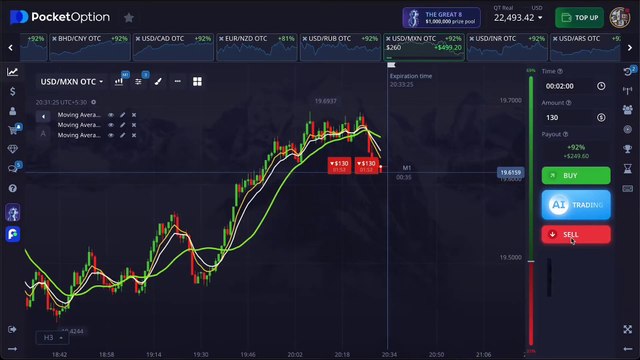Toggle visibility of first Moving Average

111,115
